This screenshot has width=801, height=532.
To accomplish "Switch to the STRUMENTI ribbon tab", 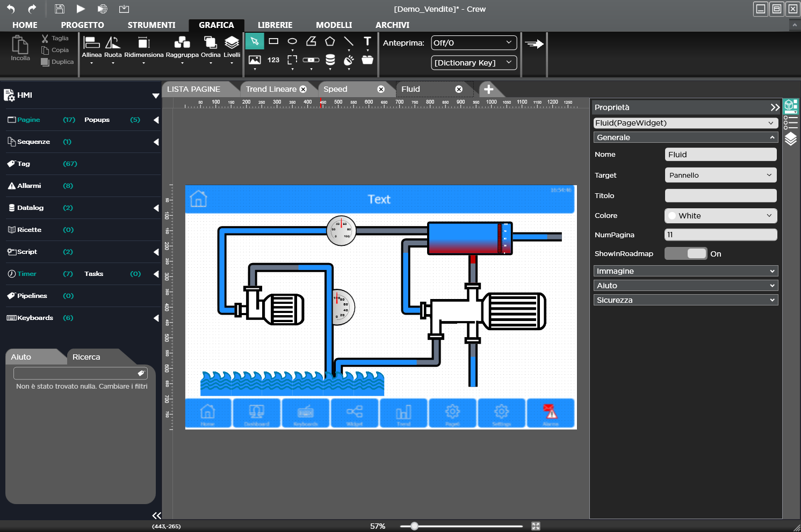I will click(151, 25).
